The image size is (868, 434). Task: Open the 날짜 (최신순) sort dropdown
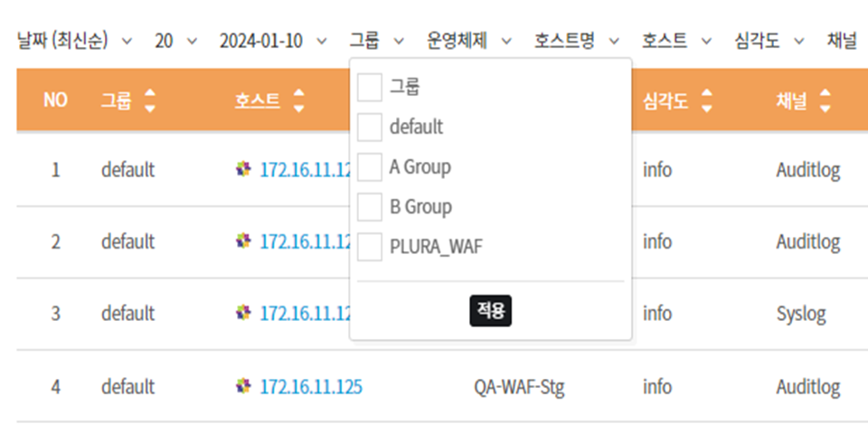point(74,41)
